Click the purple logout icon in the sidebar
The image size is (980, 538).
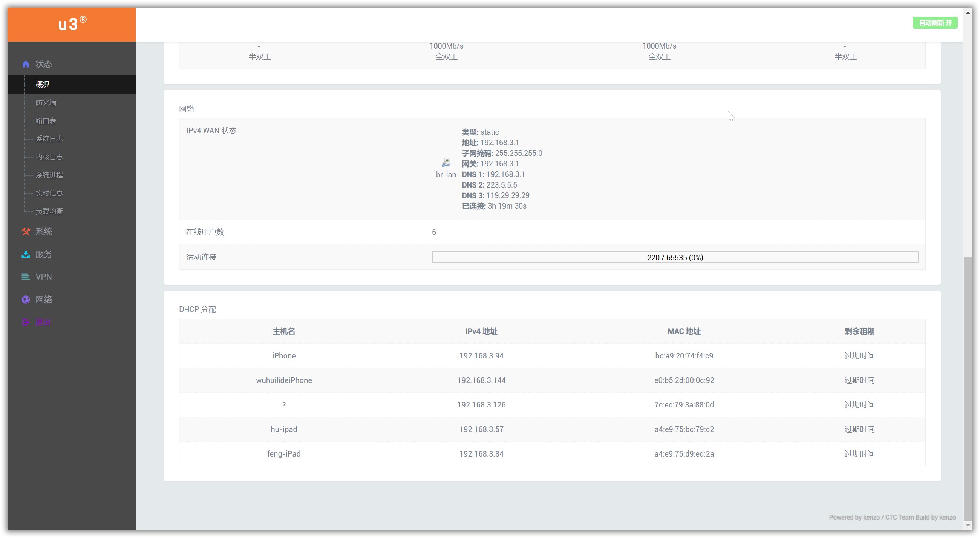tap(26, 322)
